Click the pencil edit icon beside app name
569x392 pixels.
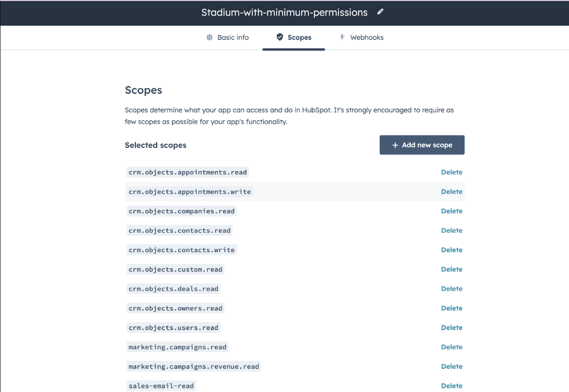(x=380, y=12)
